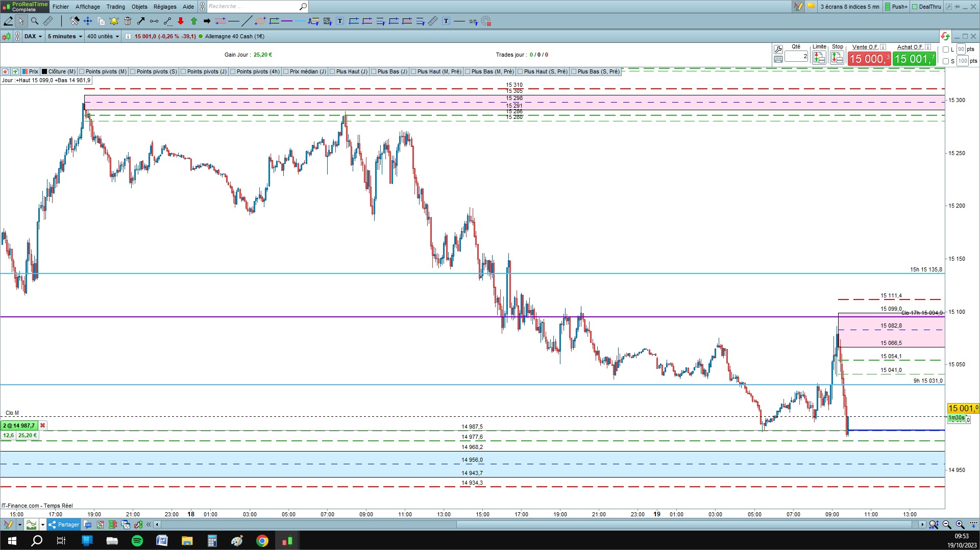
Task: Open the 5 minutes timeframe dropdown
Action: (64, 36)
